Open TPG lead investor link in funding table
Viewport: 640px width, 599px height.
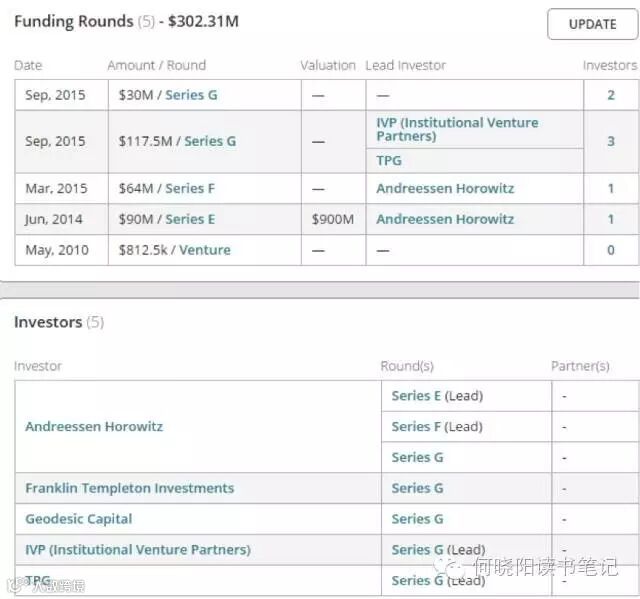point(389,160)
